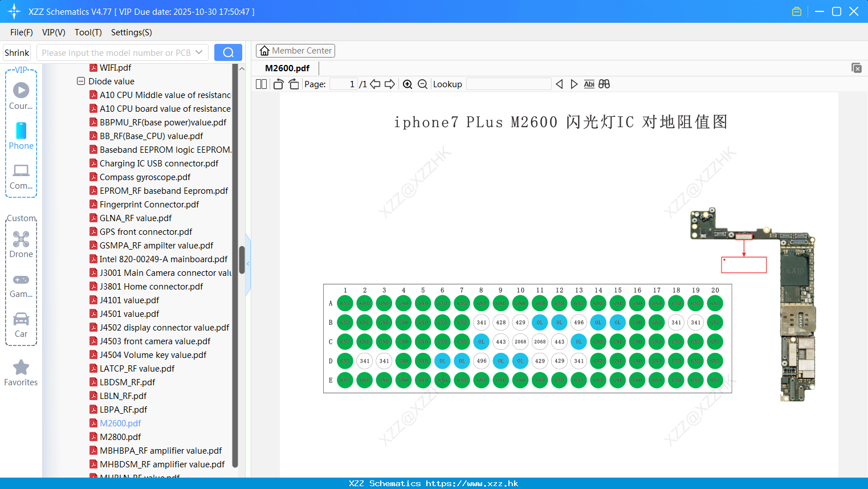868x489 pixels.
Task: Open the Drone category
Action: (21, 244)
